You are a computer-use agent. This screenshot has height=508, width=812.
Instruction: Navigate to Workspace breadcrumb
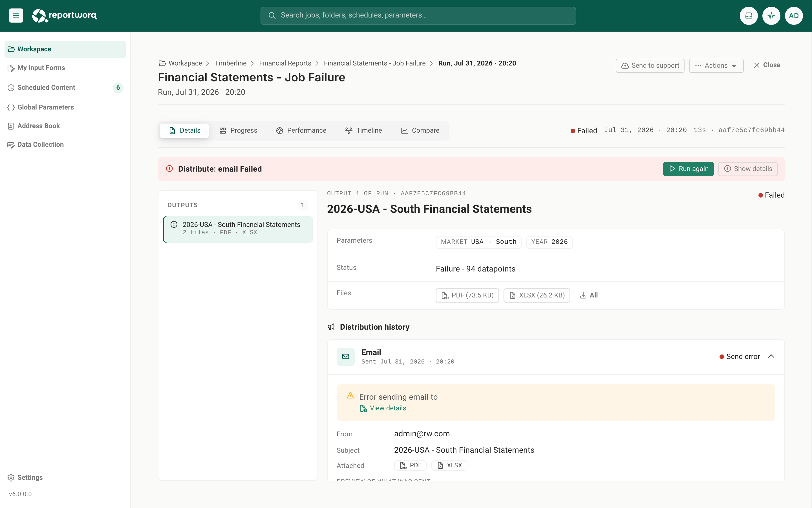(180, 63)
